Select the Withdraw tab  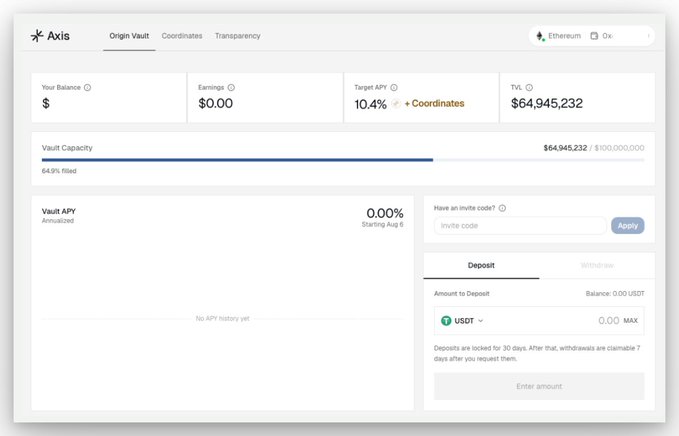pyautogui.click(x=597, y=265)
